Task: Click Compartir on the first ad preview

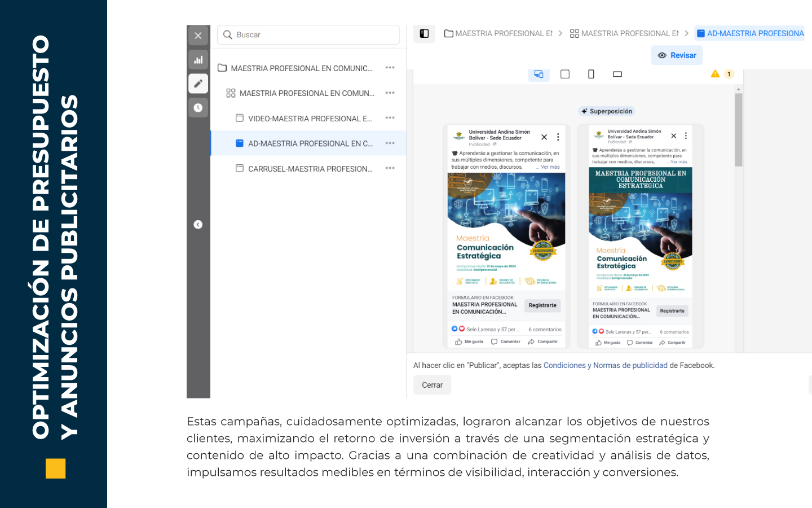Action: point(542,341)
